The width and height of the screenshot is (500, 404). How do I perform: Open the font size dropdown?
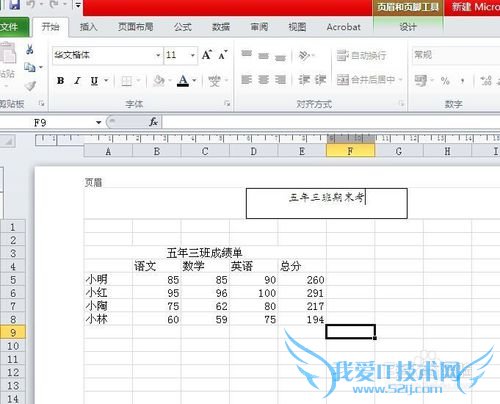[x=193, y=55]
